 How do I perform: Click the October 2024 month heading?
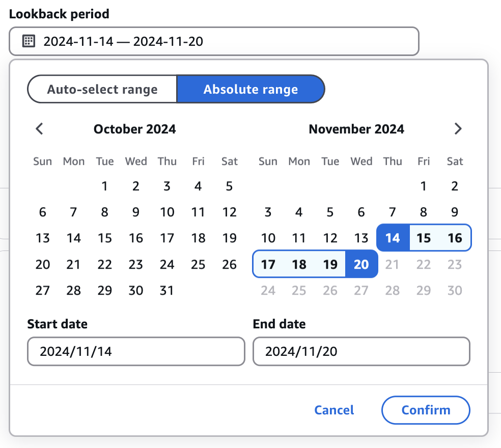pos(134,129)
